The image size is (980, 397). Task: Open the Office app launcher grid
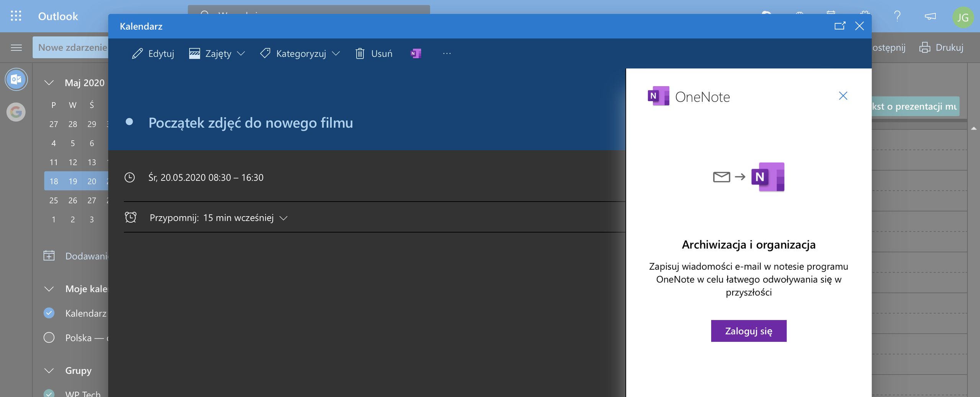click(x=16, y=16)
